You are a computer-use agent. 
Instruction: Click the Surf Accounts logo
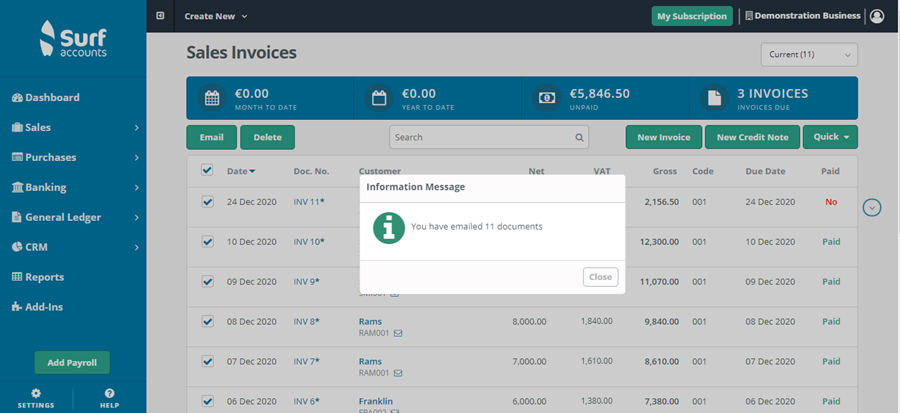(x=73, y=40)
